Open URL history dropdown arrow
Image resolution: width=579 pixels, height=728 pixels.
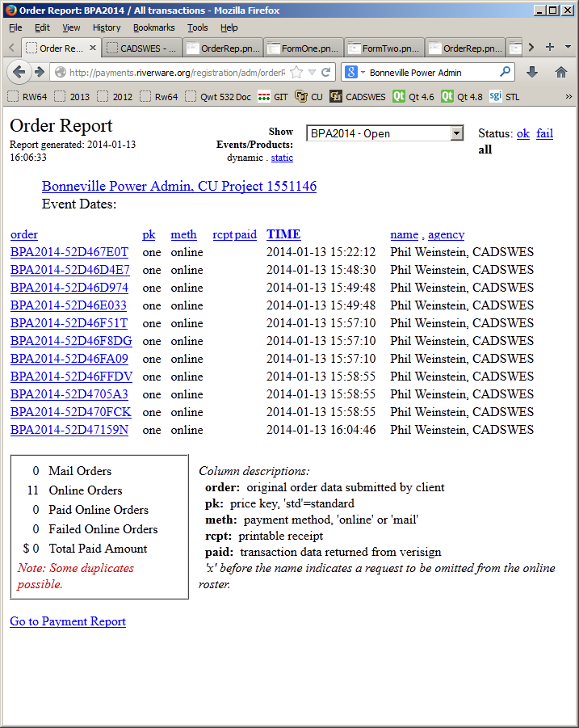313,72
